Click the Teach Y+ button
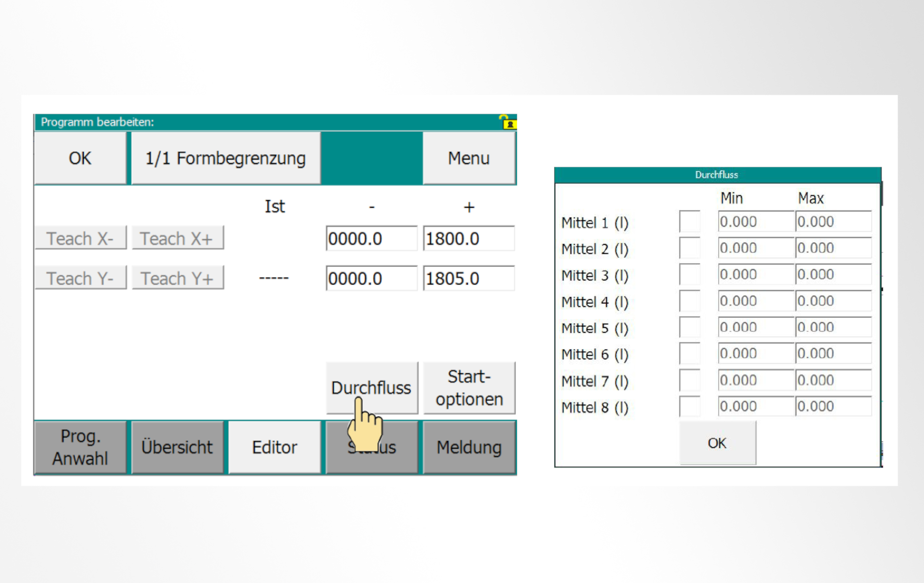The width and height of the screenshot is (924, 583). (x=178, y=278)
